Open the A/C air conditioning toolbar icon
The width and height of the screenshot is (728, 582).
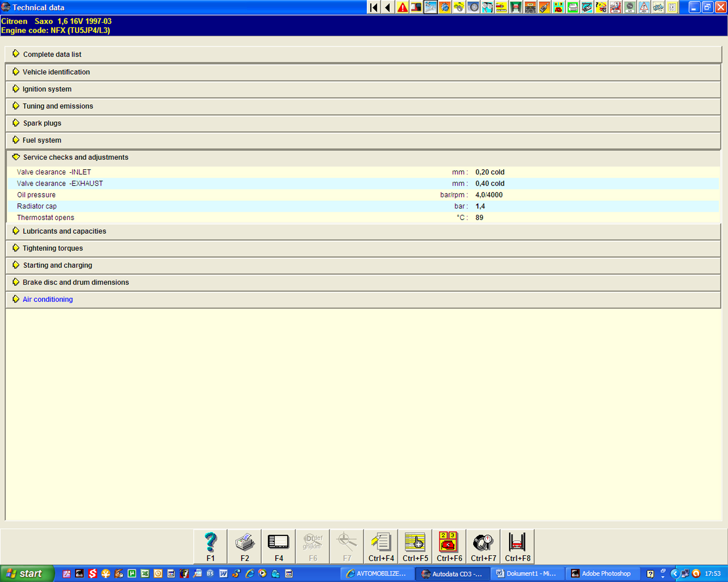pos(629,7)
